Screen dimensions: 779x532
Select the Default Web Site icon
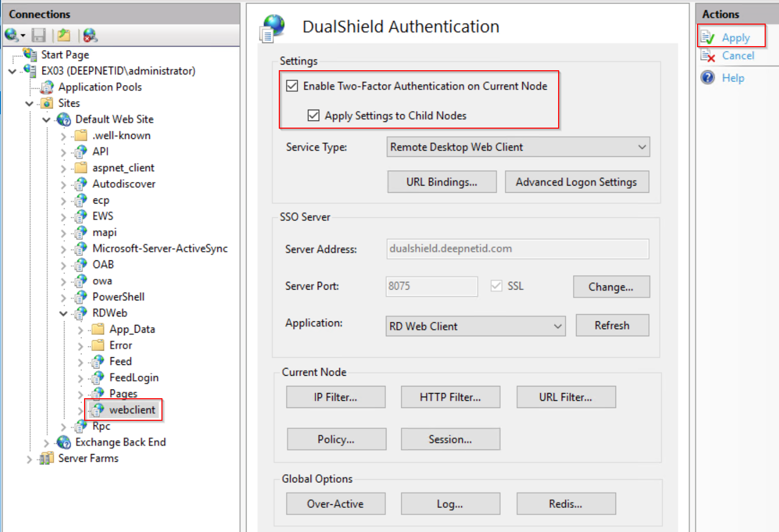[64, 119]
